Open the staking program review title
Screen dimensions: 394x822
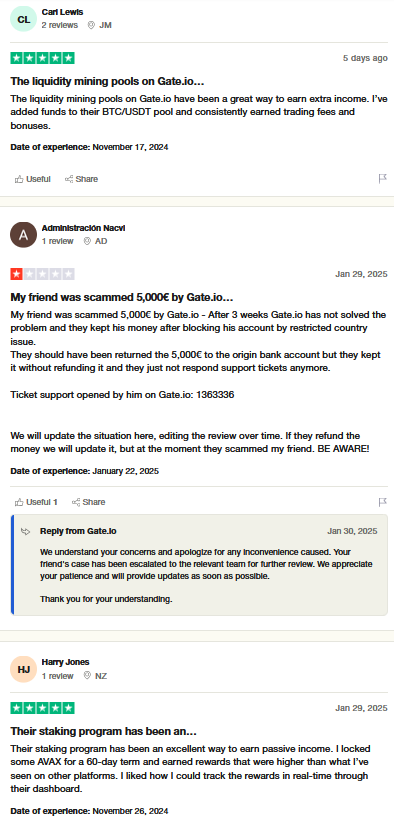point(104,731)
